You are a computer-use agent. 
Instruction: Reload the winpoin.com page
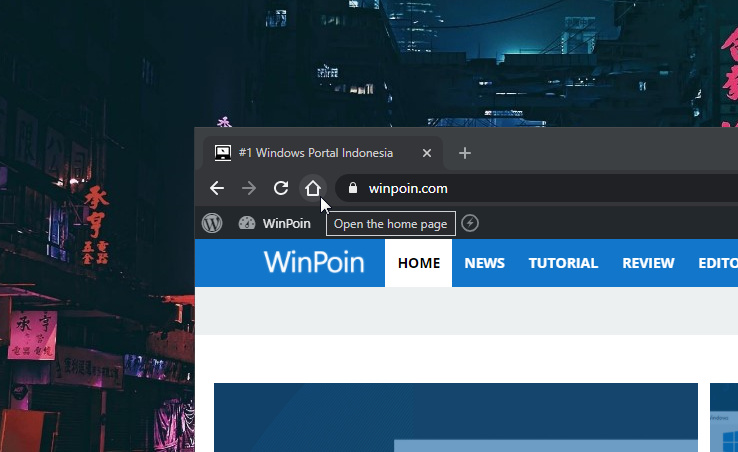pyautogui.click(x=281, y=188)
